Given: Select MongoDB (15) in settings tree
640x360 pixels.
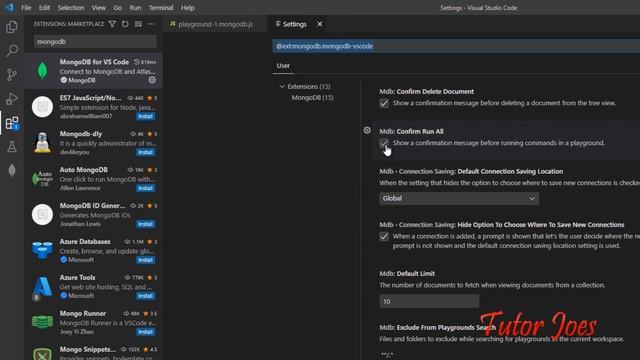Looking at the screenshot, I should point(312,98).
